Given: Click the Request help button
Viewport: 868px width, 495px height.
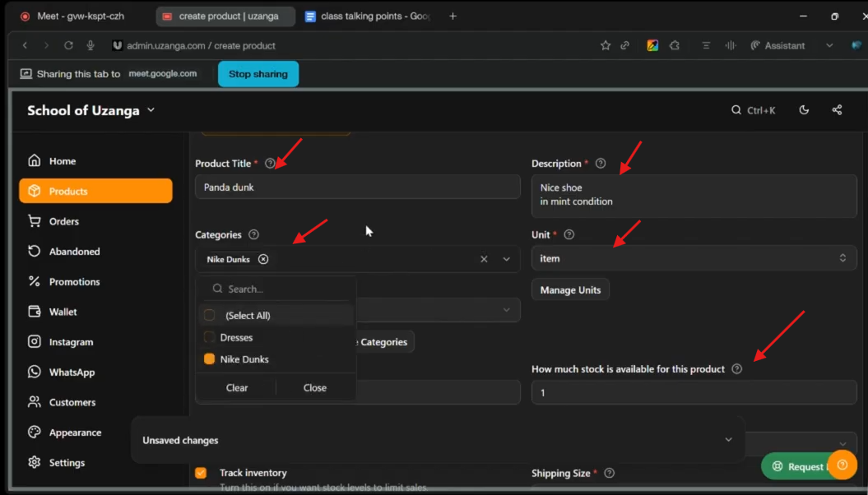Looking at the screenshot, I should click(797, 467).
